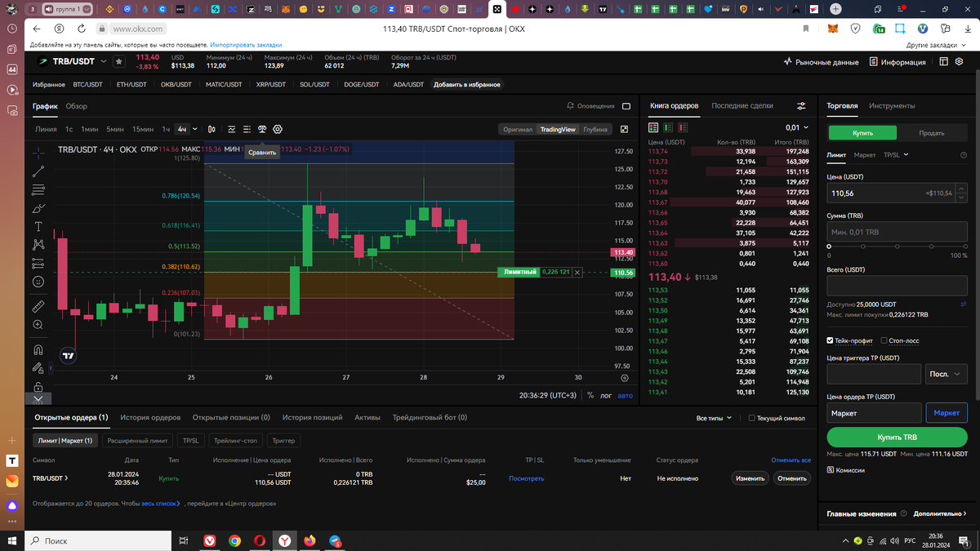The image size is (980, 551).
Task: Open the Посмотреть TP/SL link
Action: pos(526,478)
